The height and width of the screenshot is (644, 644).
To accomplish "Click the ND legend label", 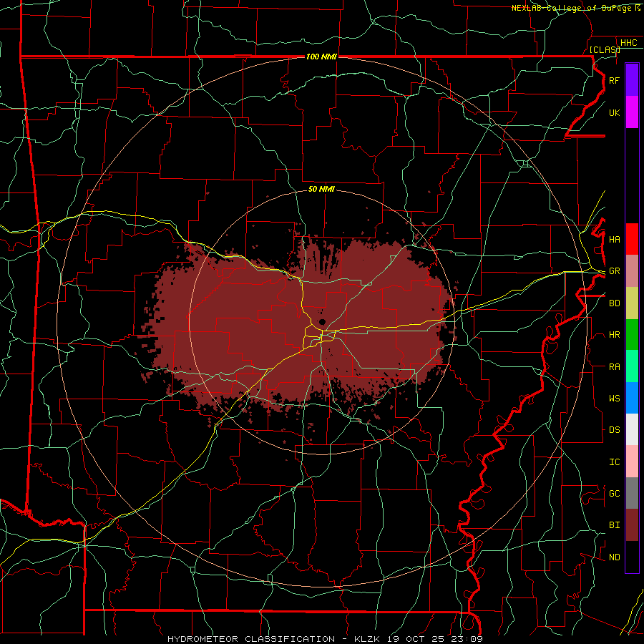I will pos(614,557).
